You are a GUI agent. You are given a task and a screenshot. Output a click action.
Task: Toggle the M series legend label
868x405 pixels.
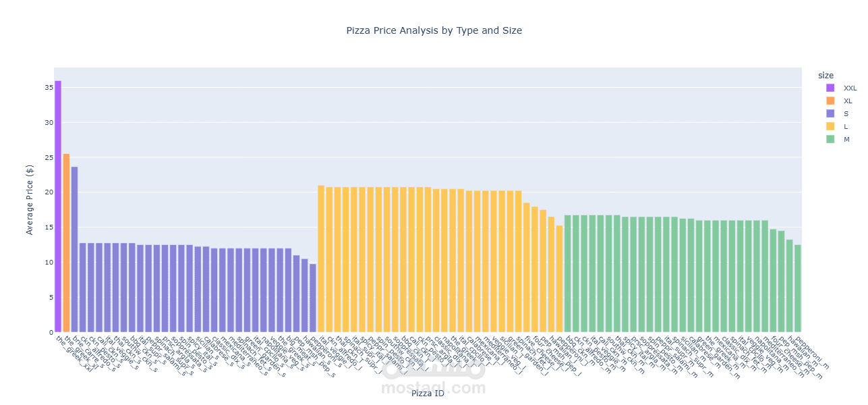pyautogui.click(x=847, y=139)
